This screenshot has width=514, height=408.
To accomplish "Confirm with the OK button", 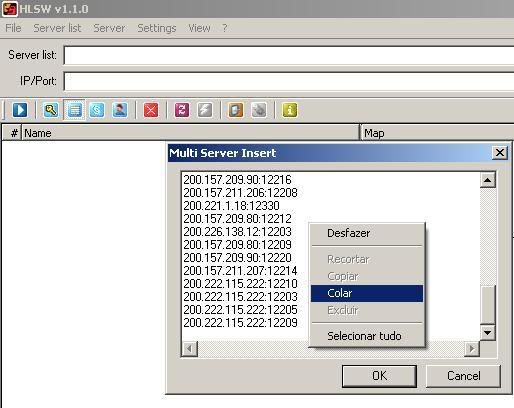I will coord(379,376).
